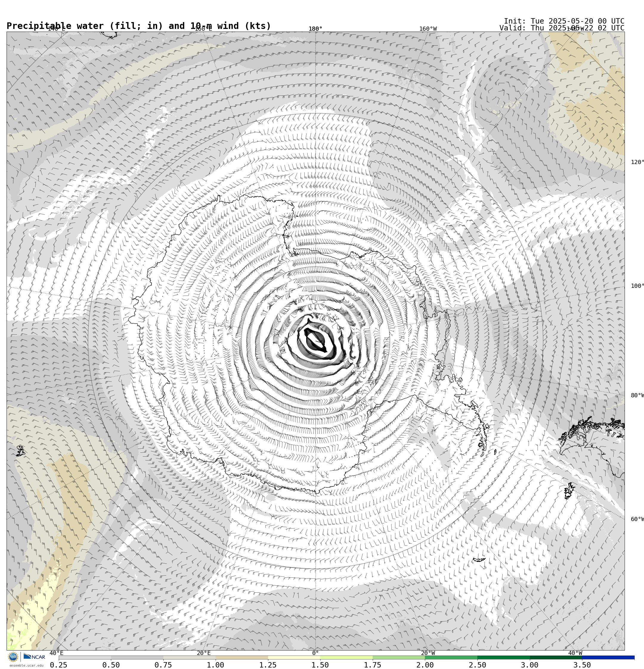644x669 pixels.
Task: Pick the light gray 0.25–0.50 colorbar segment
Action: [85, 657]
